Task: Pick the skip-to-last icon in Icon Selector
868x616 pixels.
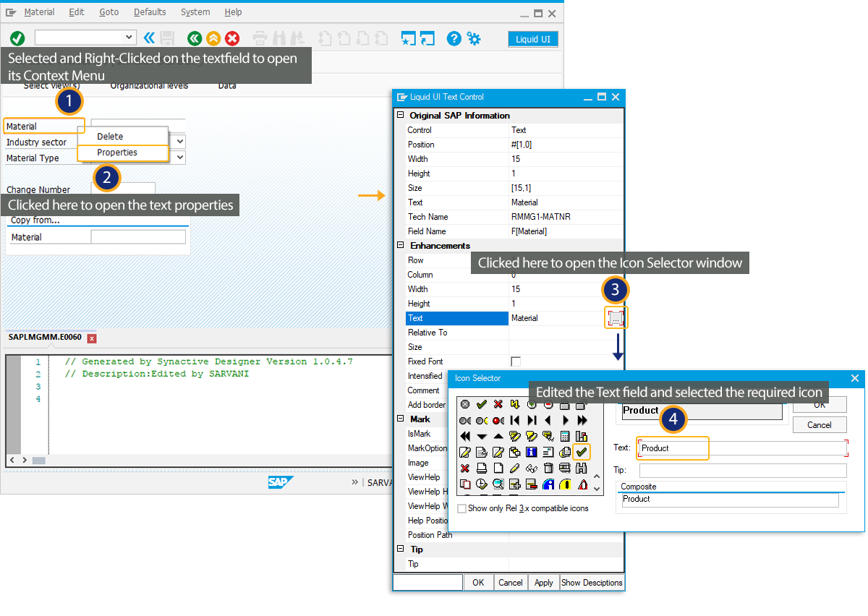Action: point(532,420)
